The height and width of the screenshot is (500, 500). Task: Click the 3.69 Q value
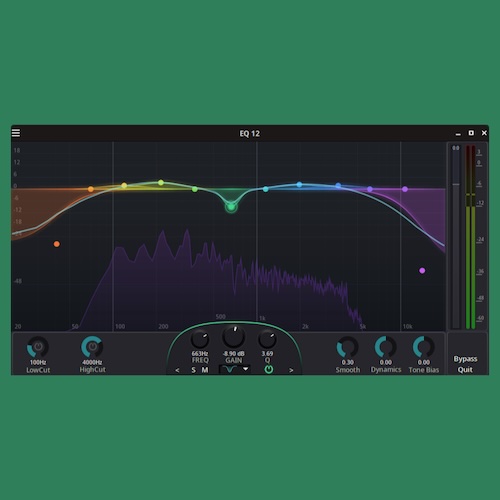coord(267,353)
